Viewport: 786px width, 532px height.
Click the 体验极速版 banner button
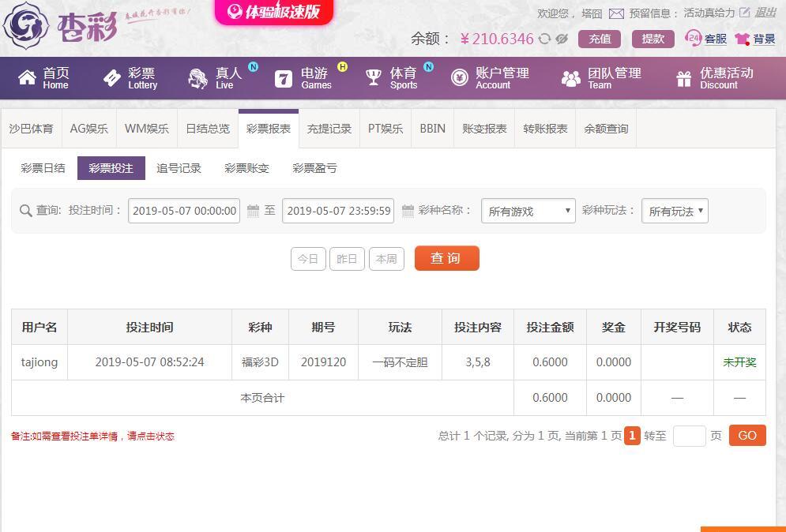point(274,12)
